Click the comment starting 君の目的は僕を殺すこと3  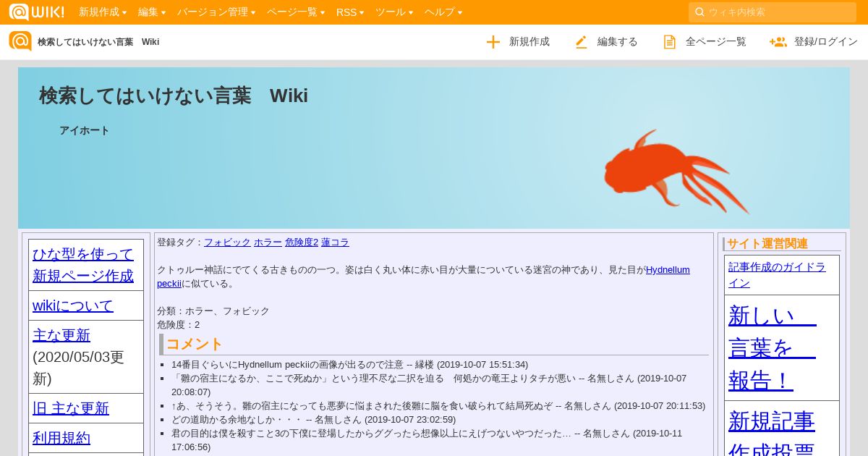coord(427,440)
